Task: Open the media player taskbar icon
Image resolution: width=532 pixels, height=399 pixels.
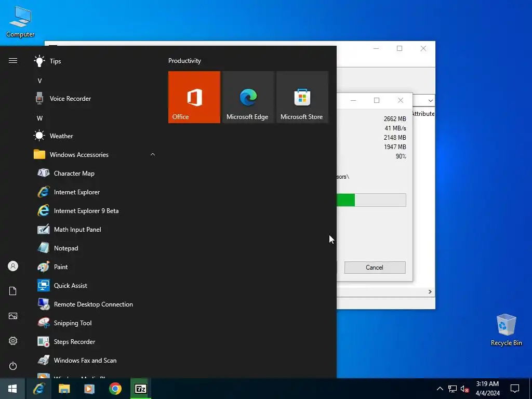Action: [89, 389]
